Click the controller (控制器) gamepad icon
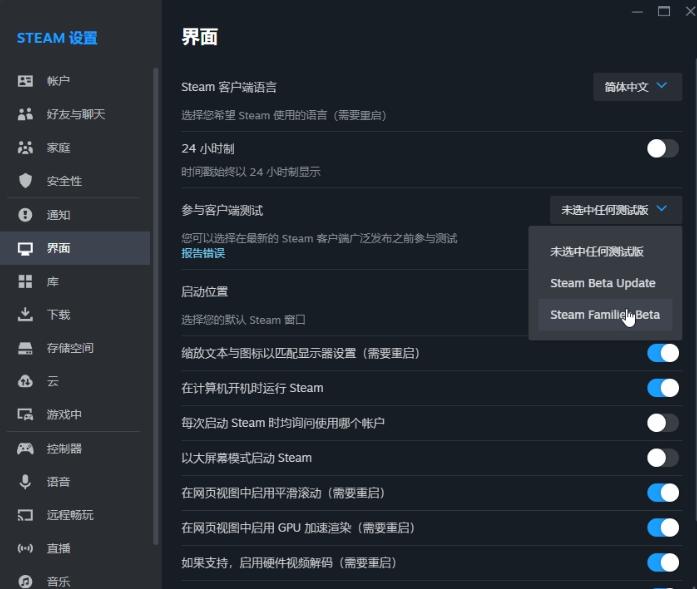The width and height of the screenshot is (697, 589). 25,449
